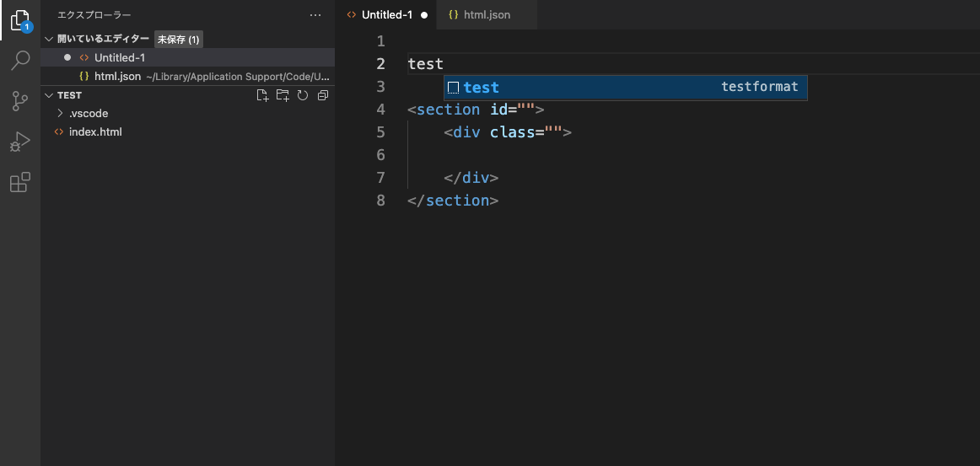Click line number 8 in gutter
The height and width of the screenshot is (466, 980).
380,201
